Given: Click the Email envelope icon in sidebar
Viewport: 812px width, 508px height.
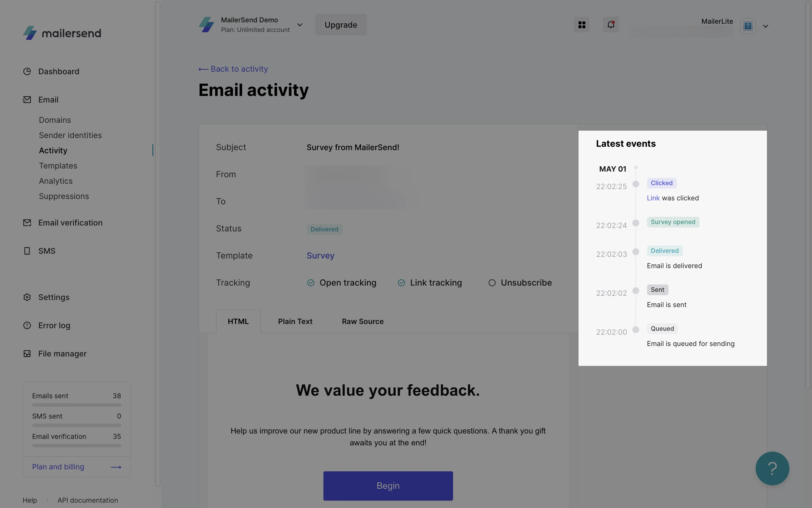Looking at the screenshot, I should (27, 99).
